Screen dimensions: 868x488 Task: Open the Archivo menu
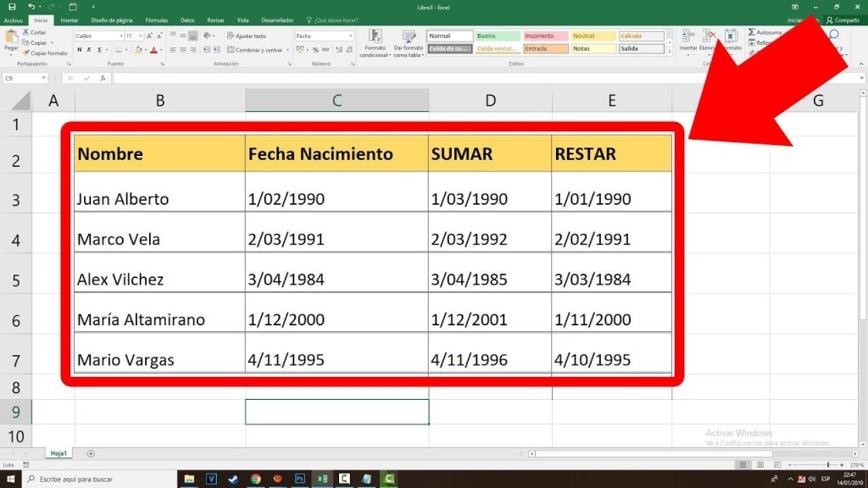click(x=12, y=19)
